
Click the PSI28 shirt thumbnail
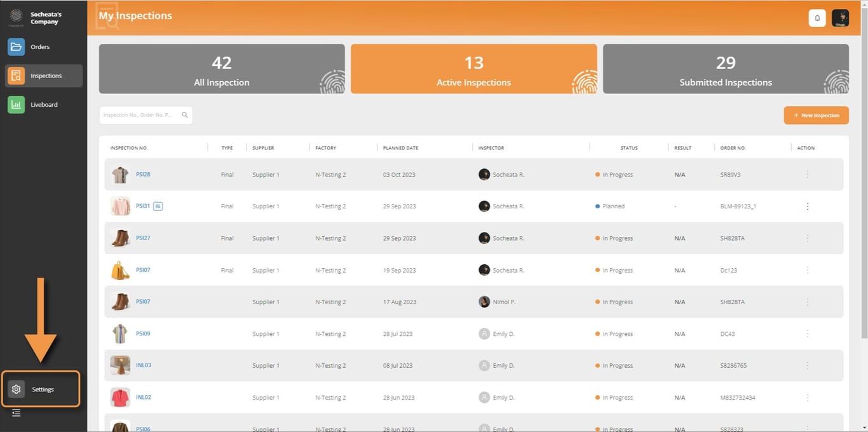click(x=120, y=175)
